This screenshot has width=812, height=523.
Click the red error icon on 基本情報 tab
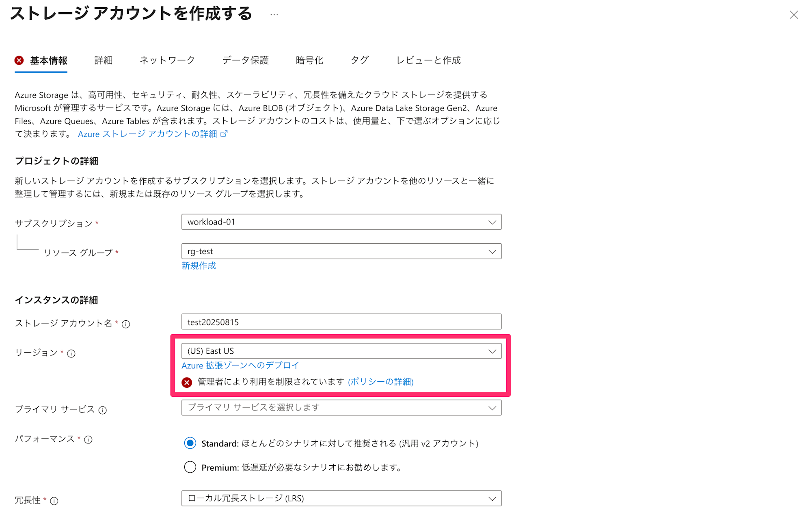pos(19,61)
